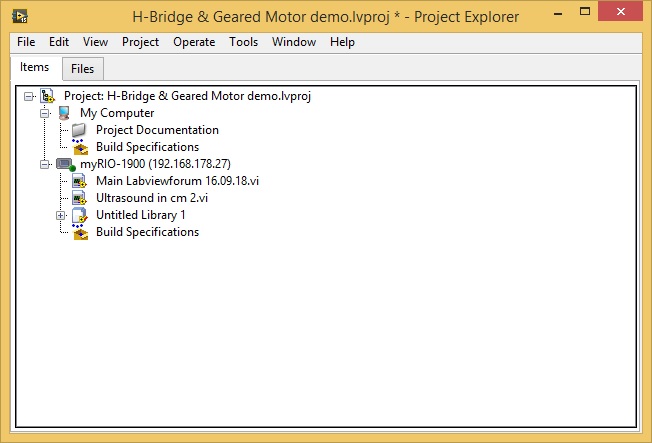Expand the Untitled Library 1 node
This screenshot has width=652, height=443.
pyautogui.click(x=61, y=215)
